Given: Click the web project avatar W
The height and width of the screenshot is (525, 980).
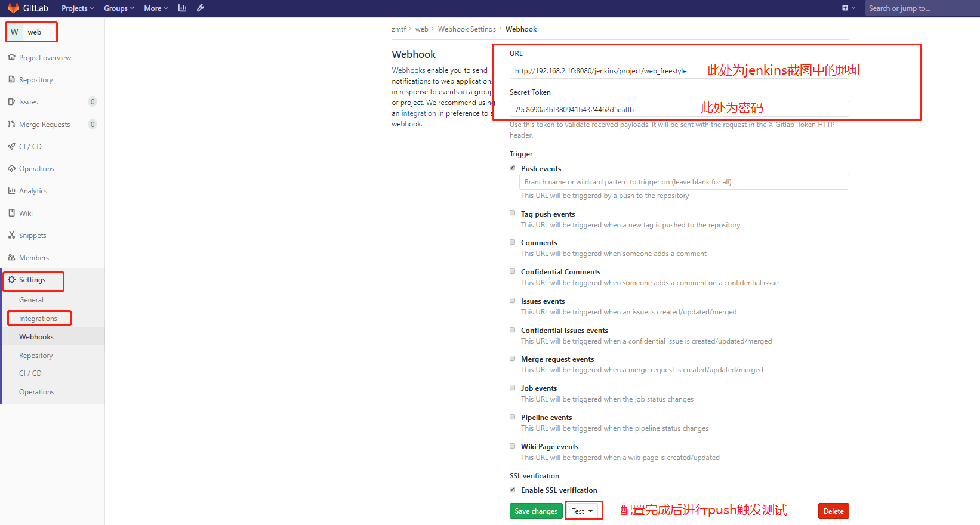Looking at the screenshot, I should point(14,32).
